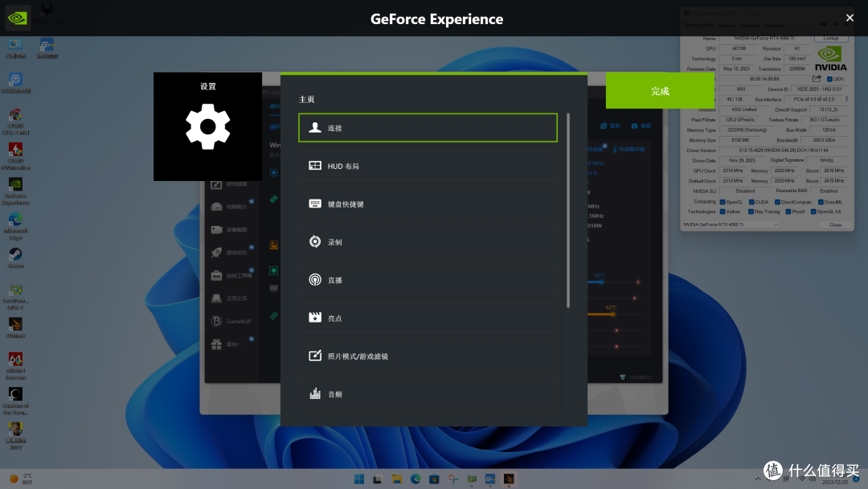Open the Steam desktop shortcut
The height and width of the screenshot is (489, 868).
pyautogui.click(x=15, y=258)
